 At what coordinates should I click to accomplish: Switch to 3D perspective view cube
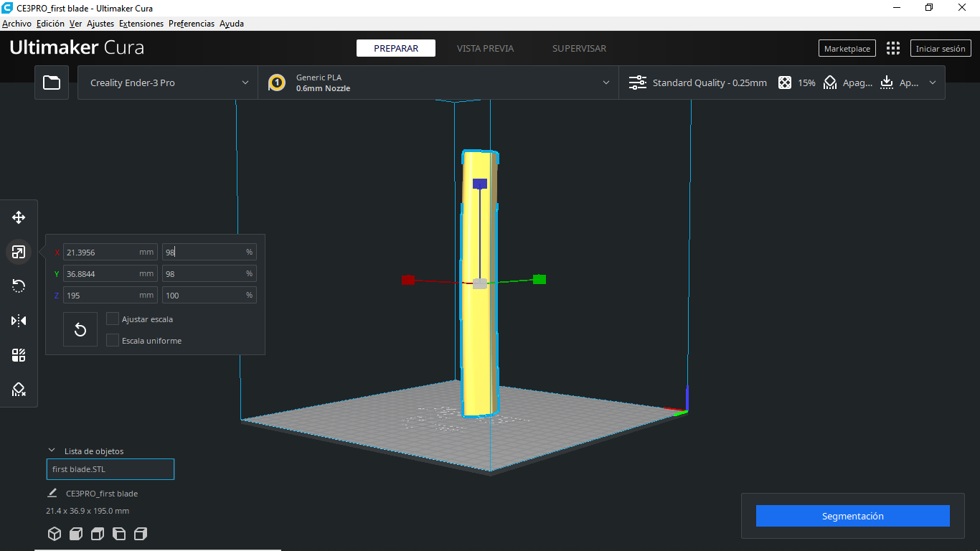54,534
